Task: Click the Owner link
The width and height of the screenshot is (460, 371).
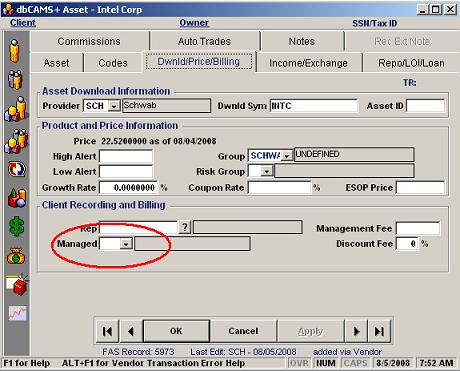Action: pos(194,23)
